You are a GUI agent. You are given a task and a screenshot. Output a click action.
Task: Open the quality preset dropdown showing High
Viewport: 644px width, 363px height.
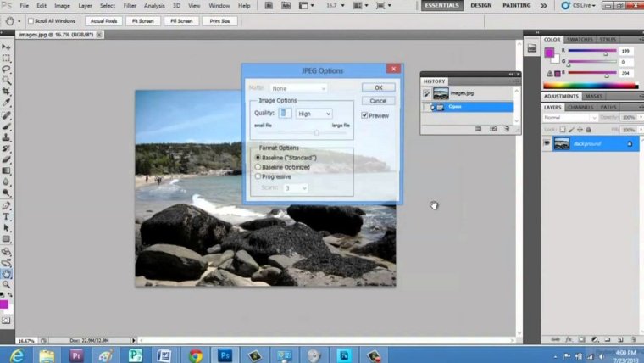click(314, 114)
